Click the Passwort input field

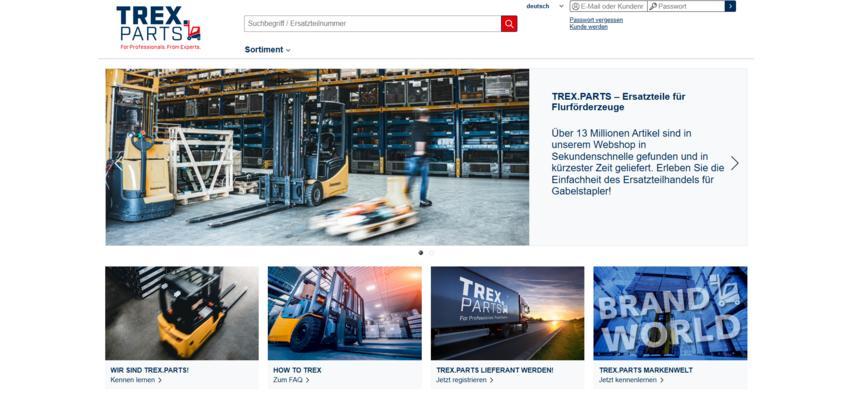(686, 6)
